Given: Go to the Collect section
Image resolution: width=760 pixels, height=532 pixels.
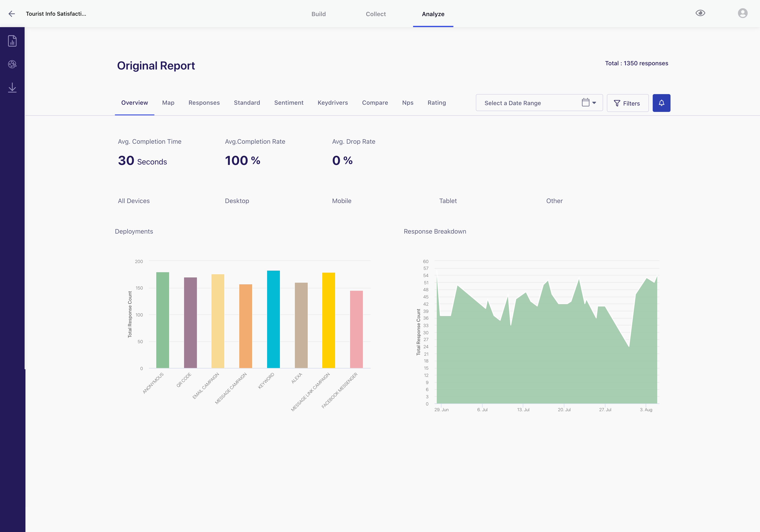Looking at the screenshot, I should point(375,14).
